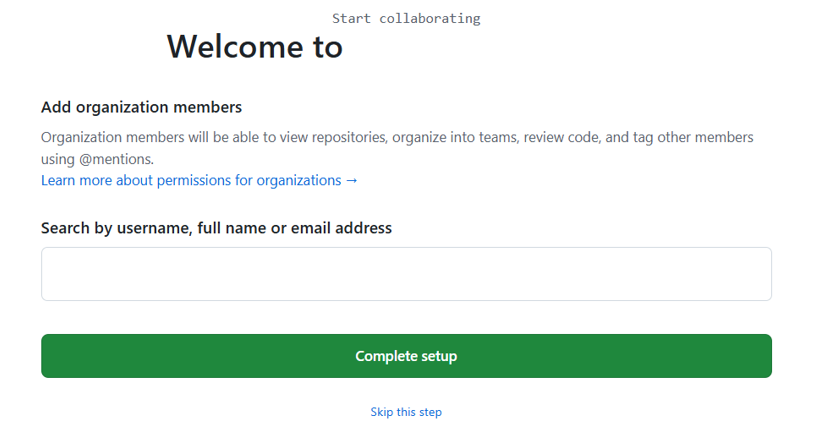This screenshot has width=817, height=429.
Task: Click the @mentions word in description
Action: [x=115, y=159]
